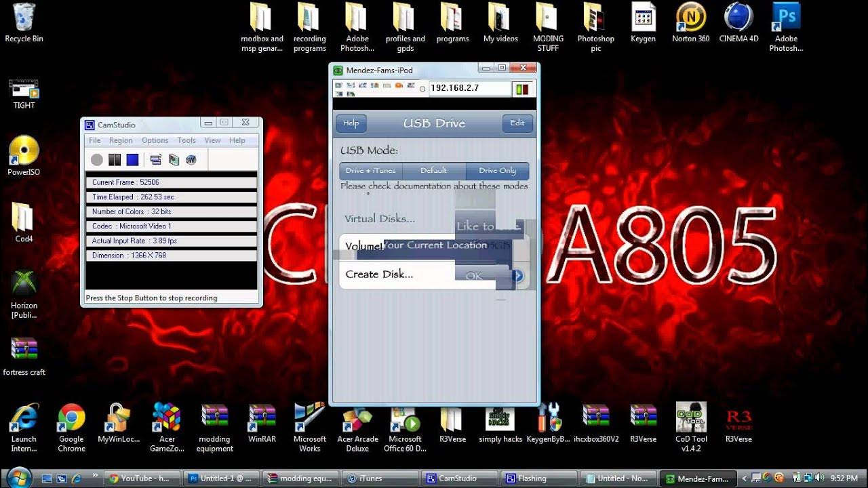Click the first icon in iPod viewer toolbar
This screenshot has width=868, height=488.
[338, 85]
